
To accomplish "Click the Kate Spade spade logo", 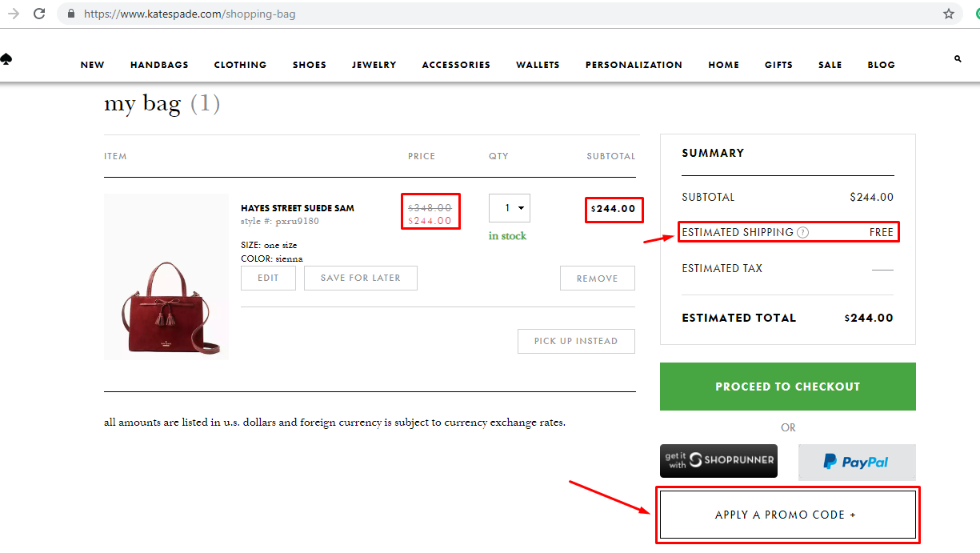I will [x=6, y=58].
